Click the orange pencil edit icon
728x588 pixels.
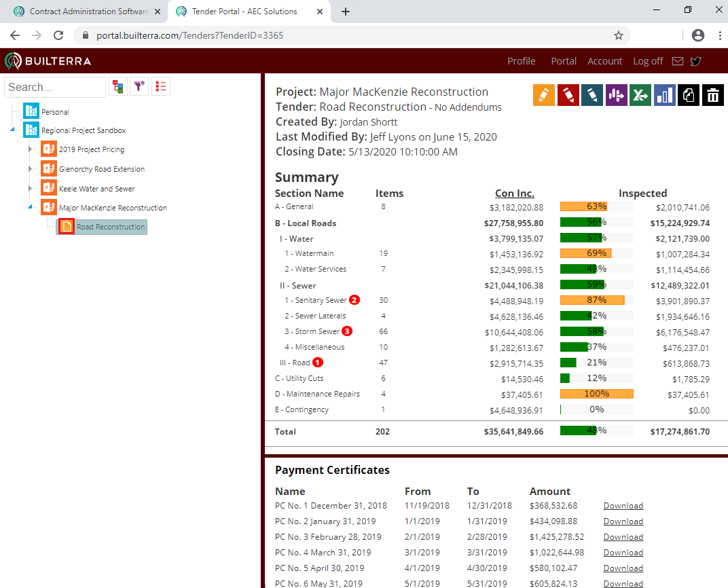click(x=544, y=95)
